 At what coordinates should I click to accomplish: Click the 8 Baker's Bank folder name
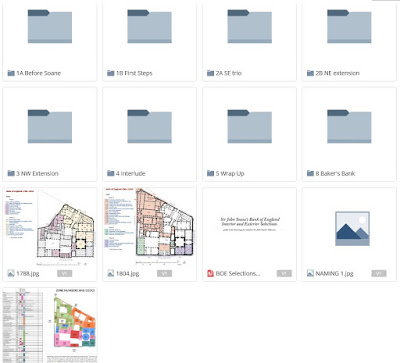click(335, 173)
